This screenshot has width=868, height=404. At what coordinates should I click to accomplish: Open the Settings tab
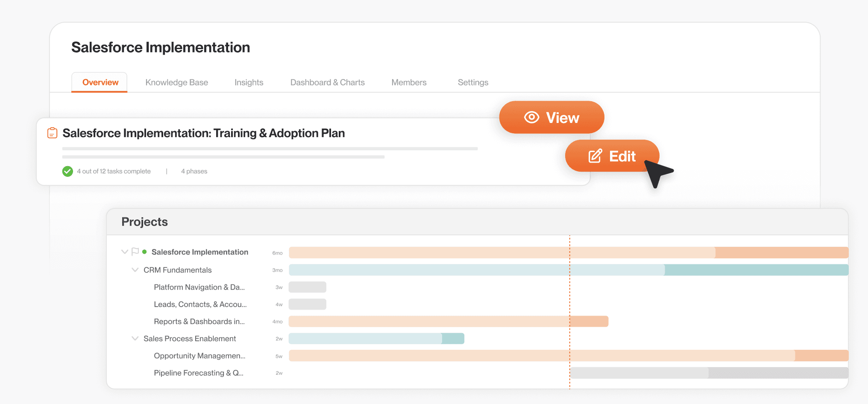[473, 82]
